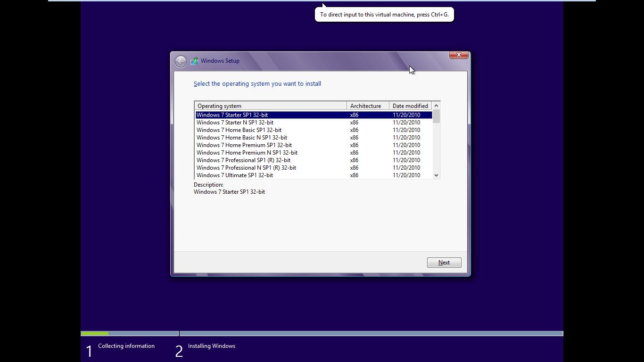Click the Windows Setup title icon
Viewport: 644px width, 362px height.
point(194,61)
